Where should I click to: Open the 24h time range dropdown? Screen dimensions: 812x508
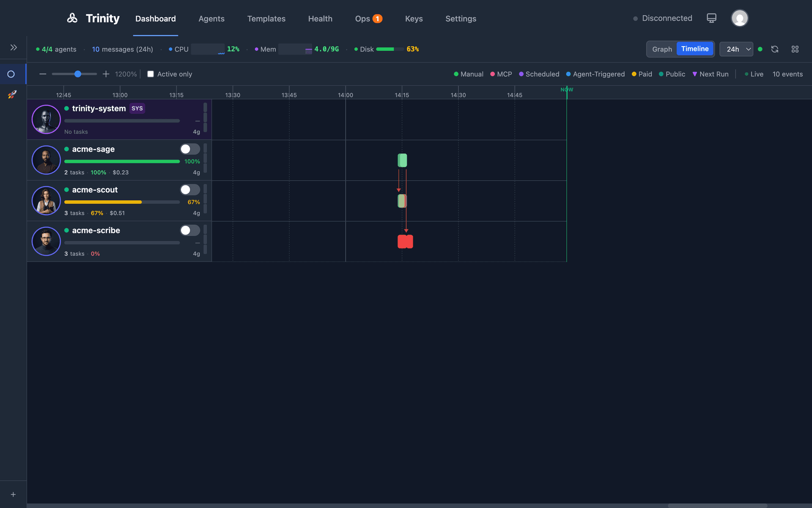point(736,49)
